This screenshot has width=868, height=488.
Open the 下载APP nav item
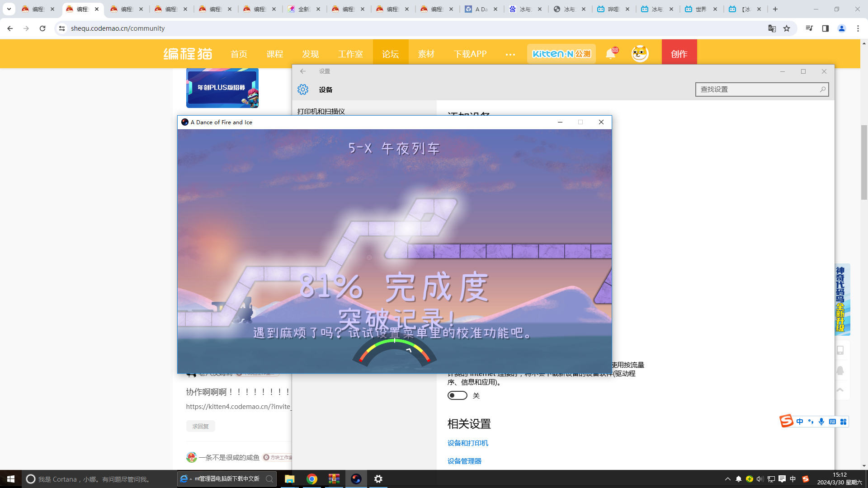(470, 54)
